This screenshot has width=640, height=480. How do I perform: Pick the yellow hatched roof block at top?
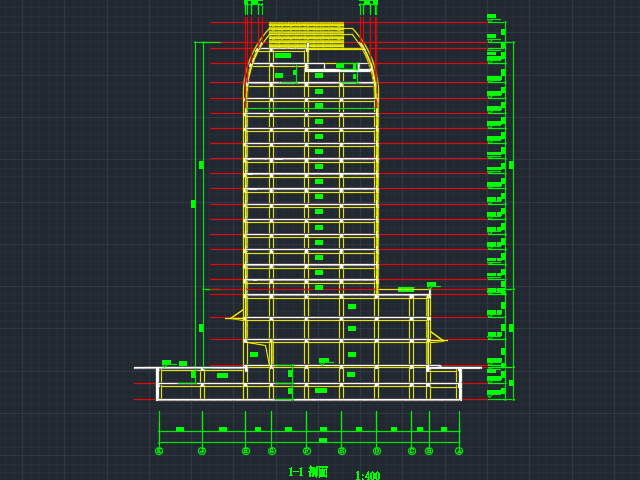coord(306,35)
